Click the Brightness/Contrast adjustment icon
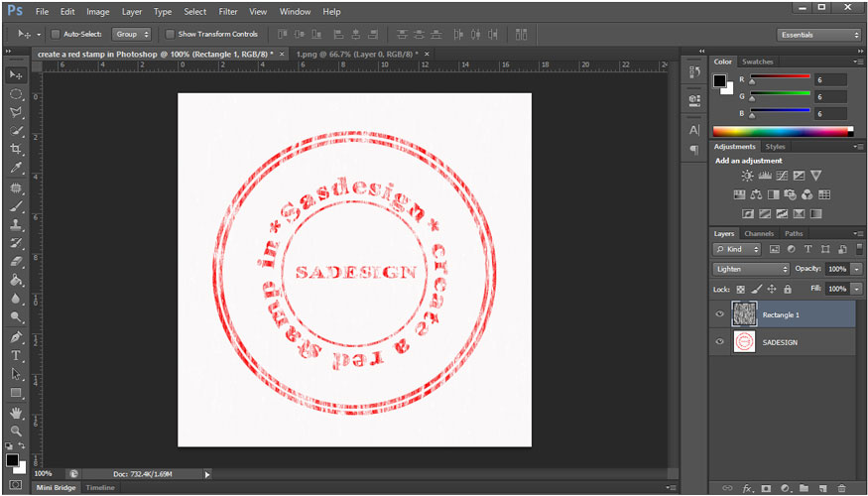 click(x=747, y=176)
